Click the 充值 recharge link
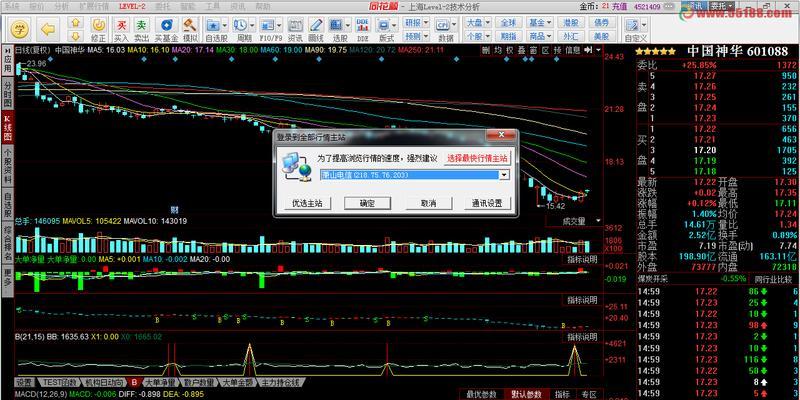Screen dimensions: 800x400 coord(620,7)
